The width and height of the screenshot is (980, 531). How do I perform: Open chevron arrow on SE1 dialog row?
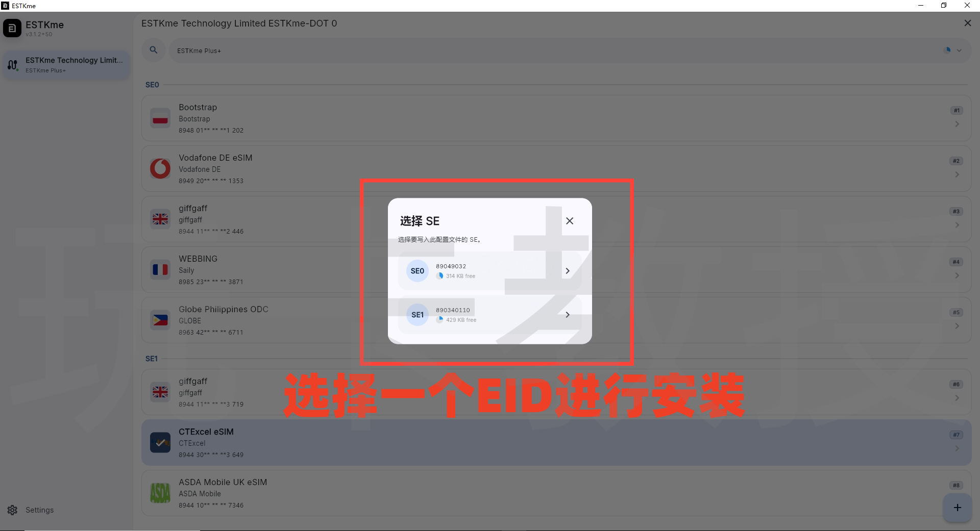tap(568, 315)
